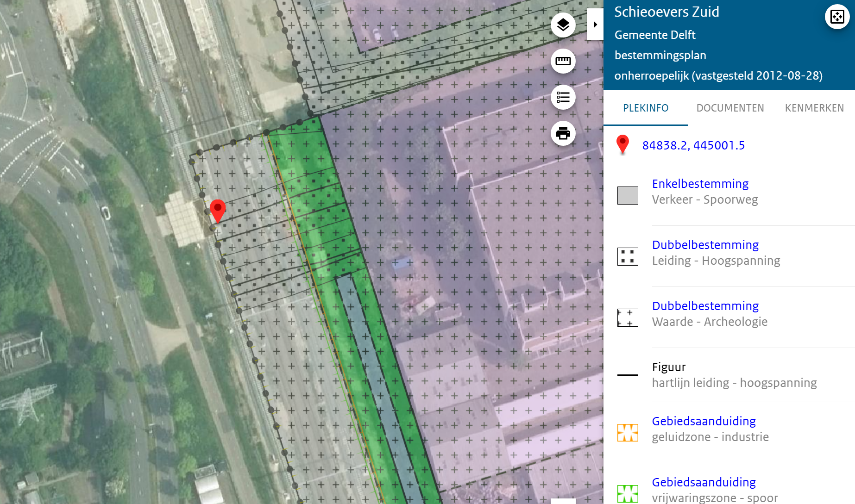Click the red pin icon beside coordinates
Viewport: 855px width, 504px height.
(x=623, y=145)
